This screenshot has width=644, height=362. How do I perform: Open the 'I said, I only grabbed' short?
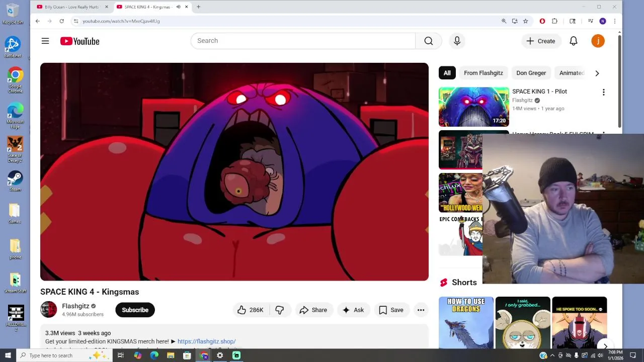[x=523, y=322]
